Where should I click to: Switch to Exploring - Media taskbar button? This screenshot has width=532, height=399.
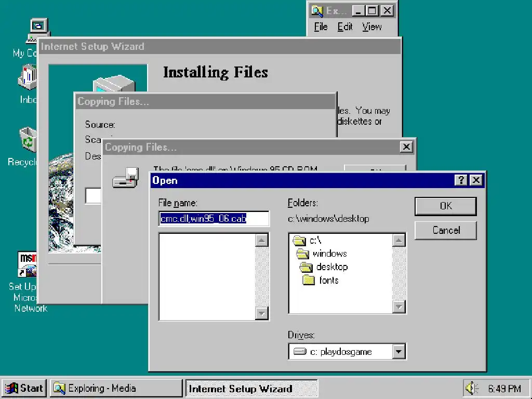[116, 388]
